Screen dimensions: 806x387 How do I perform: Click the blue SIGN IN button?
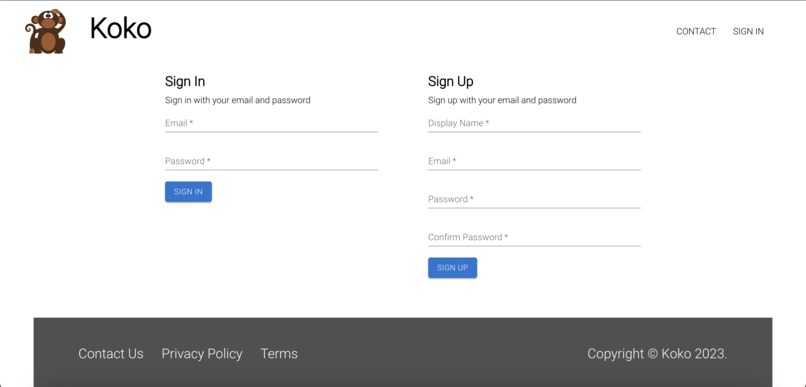pyautogui.click(x=188, y=192)
